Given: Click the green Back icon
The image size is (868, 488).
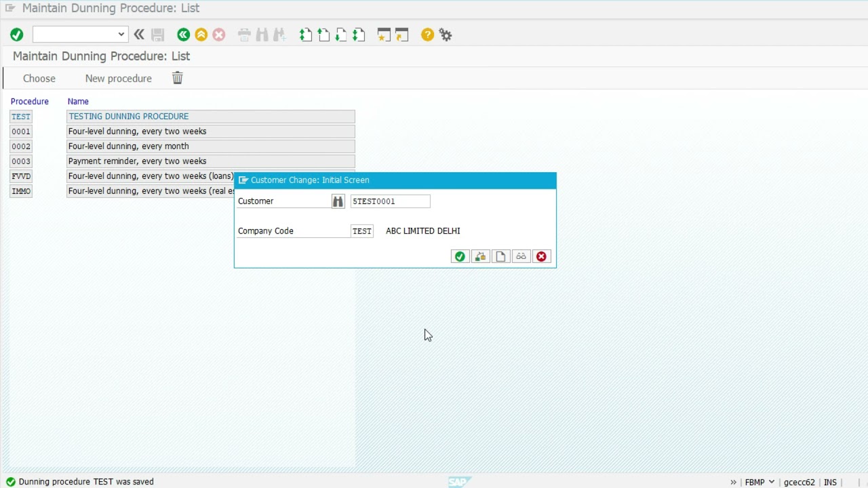Looking at the screenshot, I should click(x=183, y=35).
